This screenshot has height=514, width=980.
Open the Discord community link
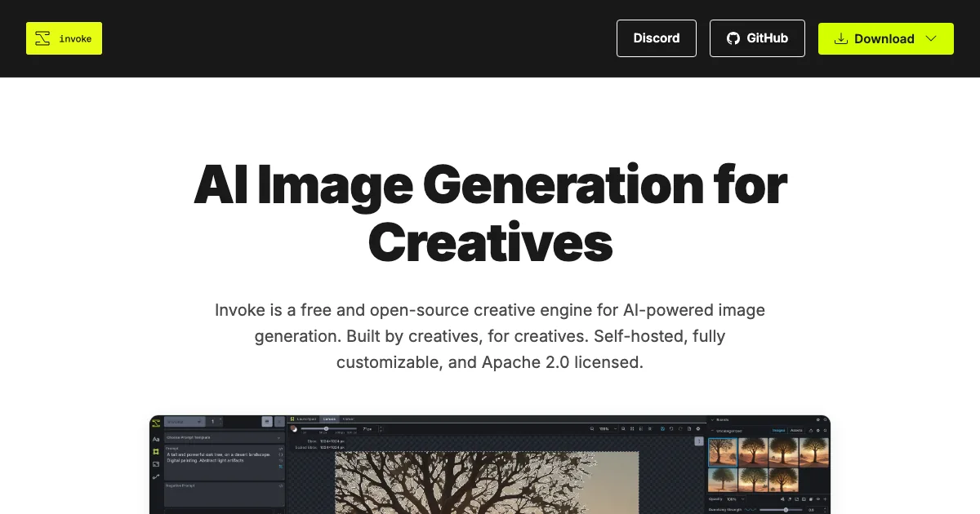(656, 38)
